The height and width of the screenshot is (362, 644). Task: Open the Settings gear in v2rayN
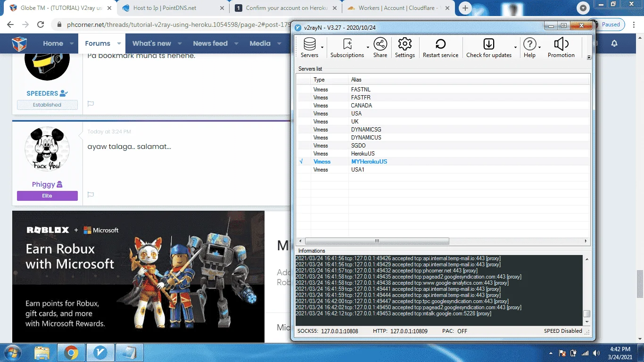point(405,44)
